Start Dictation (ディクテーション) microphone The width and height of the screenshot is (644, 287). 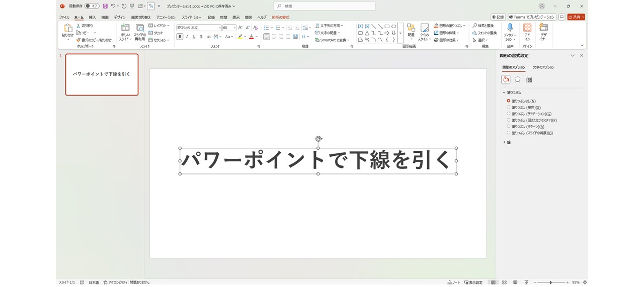point(510,32)
